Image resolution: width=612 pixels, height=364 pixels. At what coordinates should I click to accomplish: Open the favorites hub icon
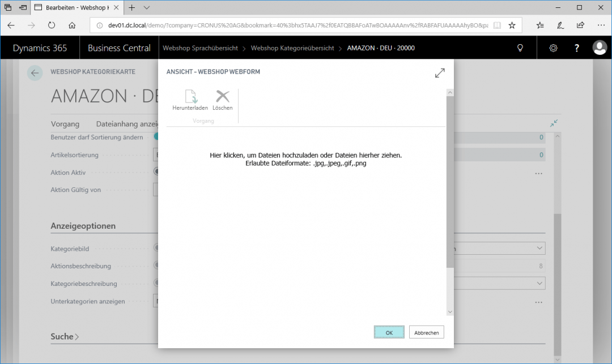tap(540, 25)
